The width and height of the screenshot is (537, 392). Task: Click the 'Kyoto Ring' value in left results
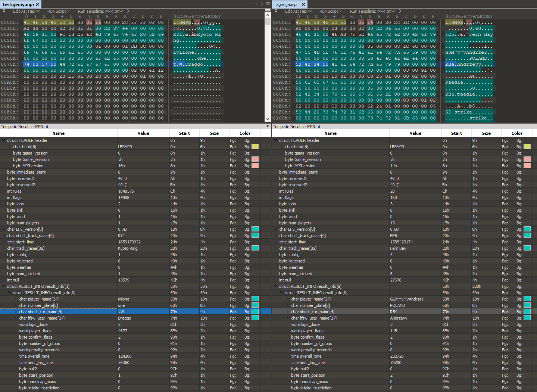tap(128, 248)
